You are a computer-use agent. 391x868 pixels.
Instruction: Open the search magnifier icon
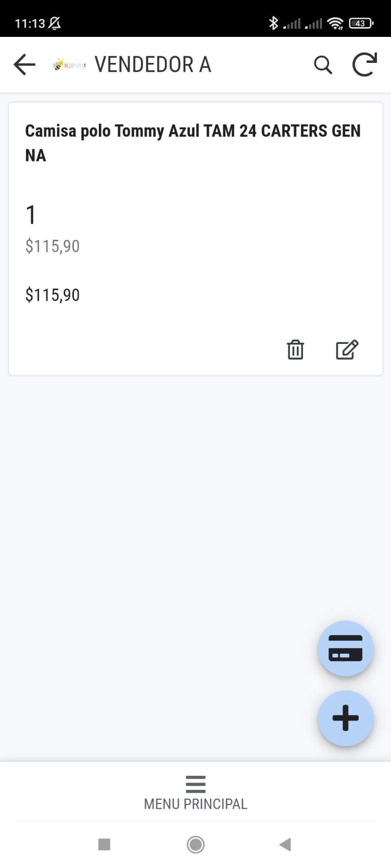[x=323, y=65]
